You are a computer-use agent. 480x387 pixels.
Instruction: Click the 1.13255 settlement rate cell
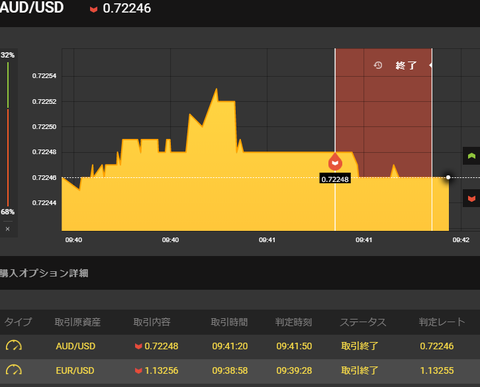pos(437,371)
